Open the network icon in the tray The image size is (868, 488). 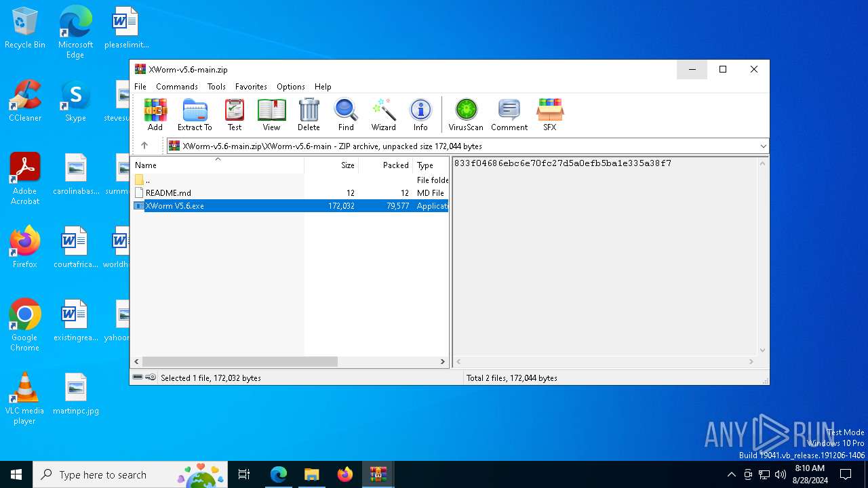pos(764,474)
